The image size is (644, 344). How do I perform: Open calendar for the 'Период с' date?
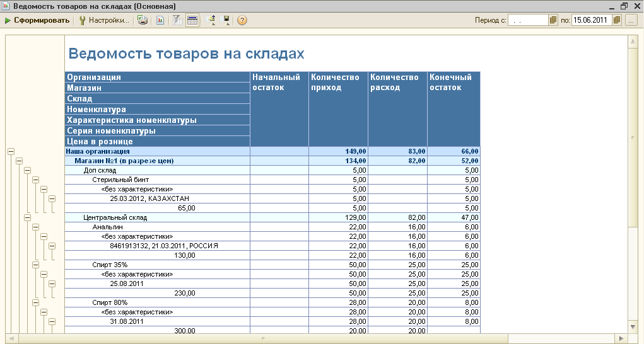553,20
